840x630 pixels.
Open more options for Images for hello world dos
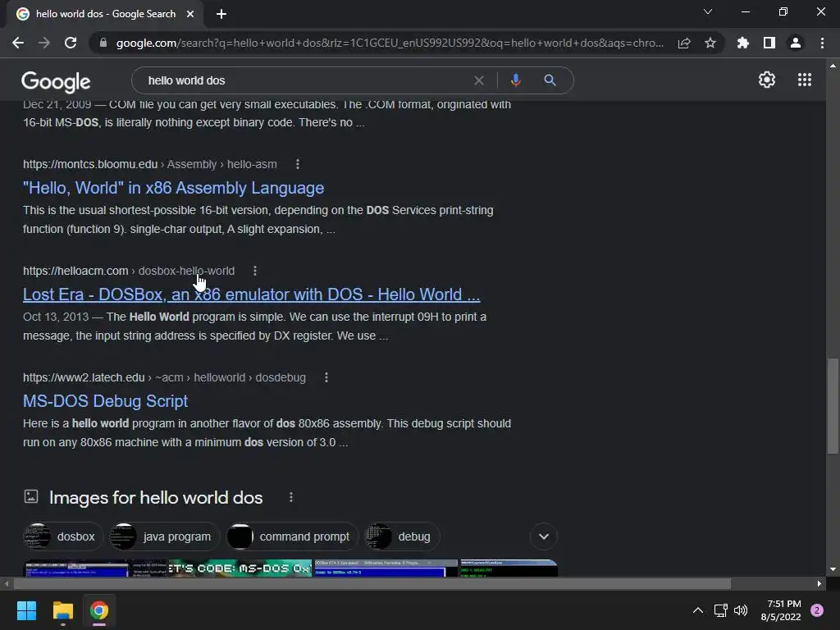tap(291, 497)
